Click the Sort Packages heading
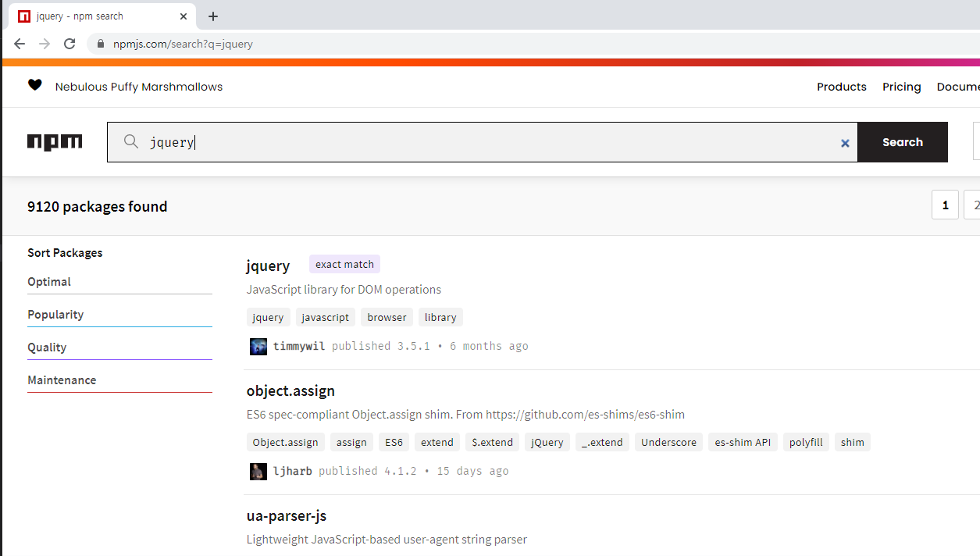The image size is (980, 556). tap(65, 253)
